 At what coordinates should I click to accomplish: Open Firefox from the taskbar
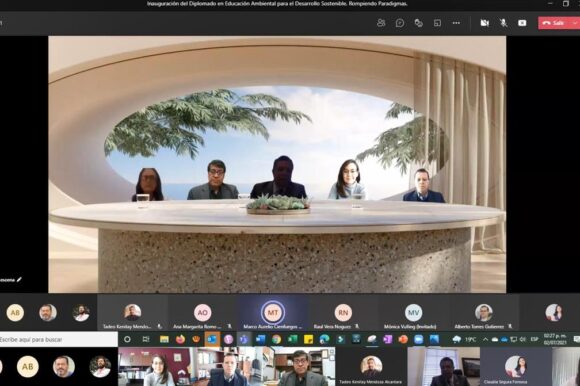(x=180, y=339)
